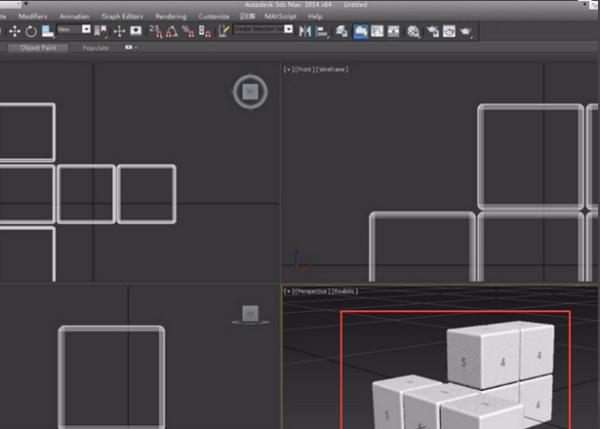Open the Curve Editor icon

click(x=379, y=31)
